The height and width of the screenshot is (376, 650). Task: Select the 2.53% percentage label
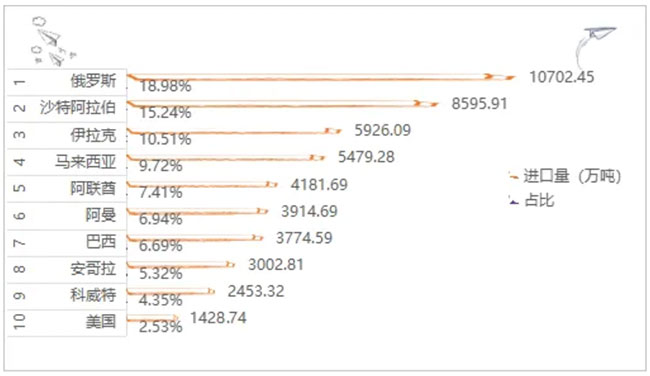pyautogui.click(x=161, y=327)
